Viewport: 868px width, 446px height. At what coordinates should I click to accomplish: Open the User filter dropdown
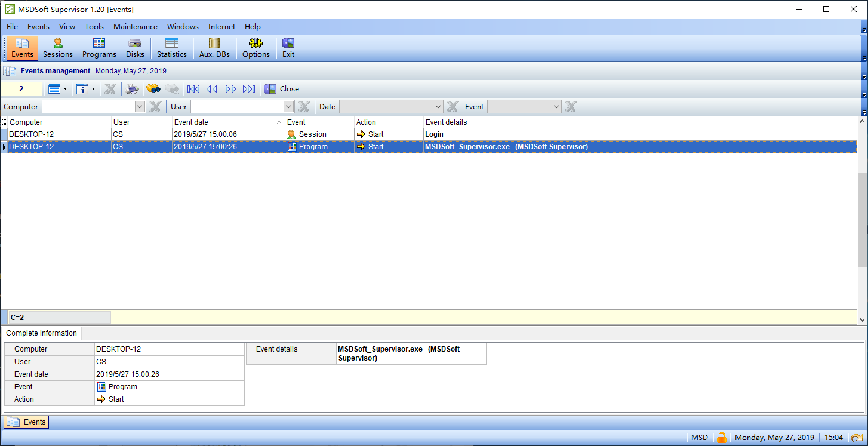289,107
